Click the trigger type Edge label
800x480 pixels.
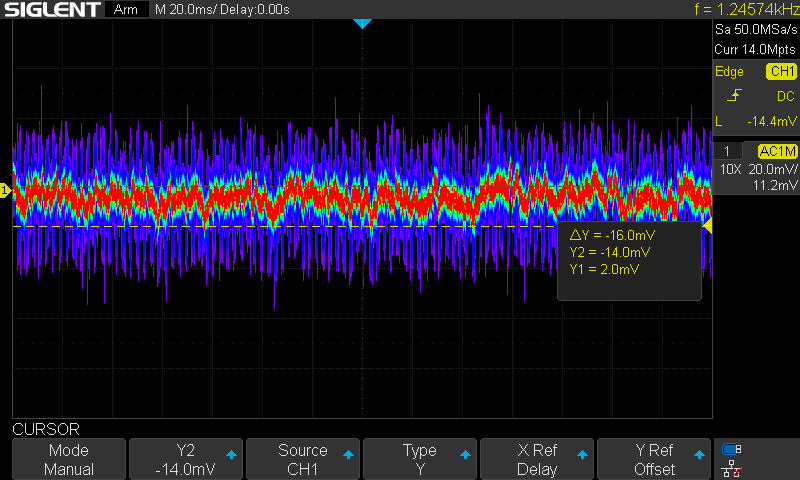(x=729, y=71)
